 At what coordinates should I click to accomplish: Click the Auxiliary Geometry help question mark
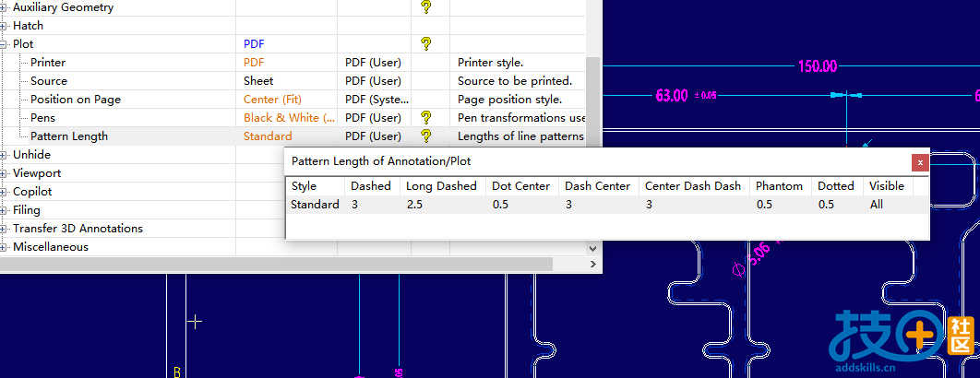(425, 6)
